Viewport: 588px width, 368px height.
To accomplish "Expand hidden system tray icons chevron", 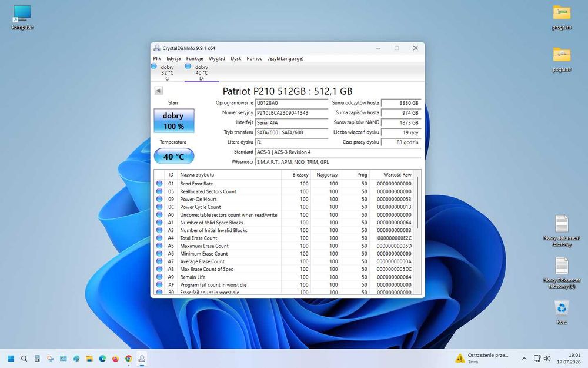I will point(524,359).
